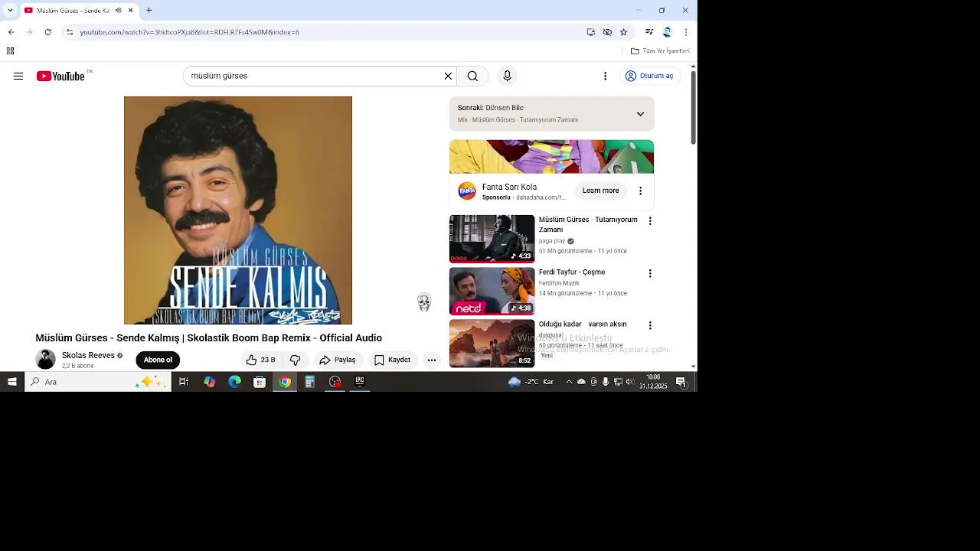
Task: Open more actions menu below video
Action: pyautogui.click(x=432, y=360)
